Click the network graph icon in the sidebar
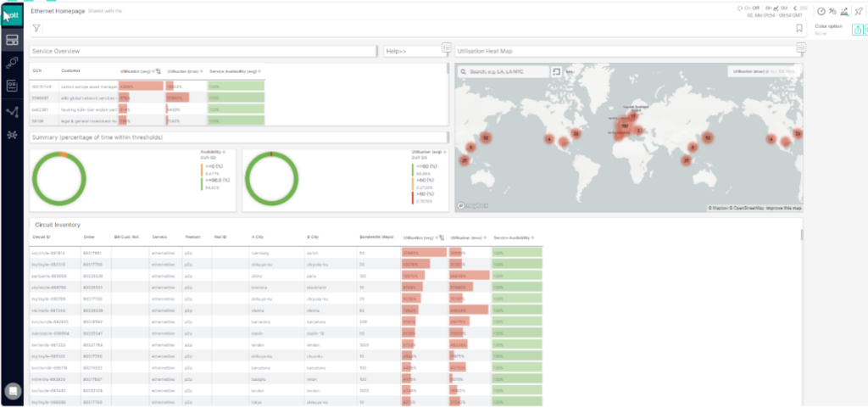Viewport: 868px width, 408px height. click(x=12, y=111)
